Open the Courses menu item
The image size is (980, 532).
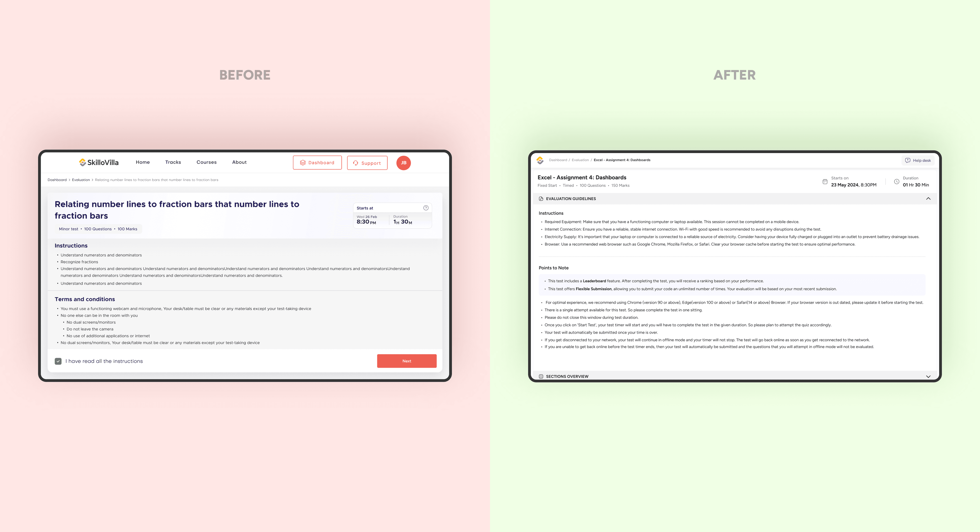206,162
